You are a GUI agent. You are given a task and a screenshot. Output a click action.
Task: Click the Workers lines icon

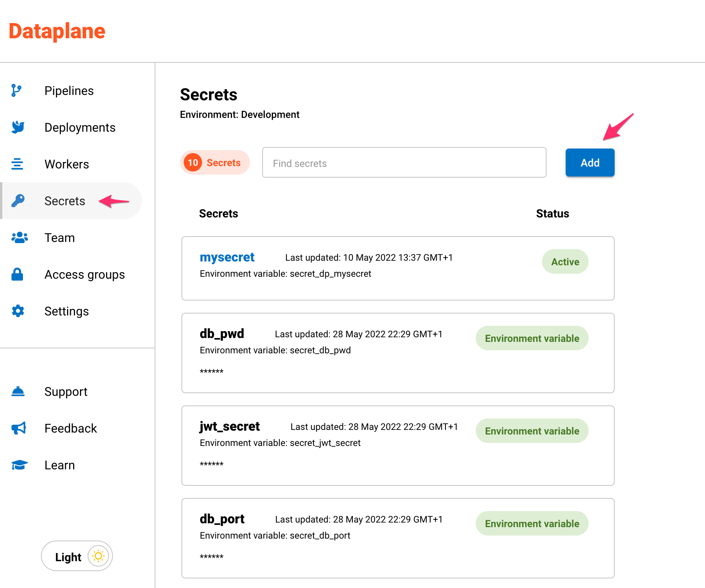pyautogui.click(x=17, y=164)
